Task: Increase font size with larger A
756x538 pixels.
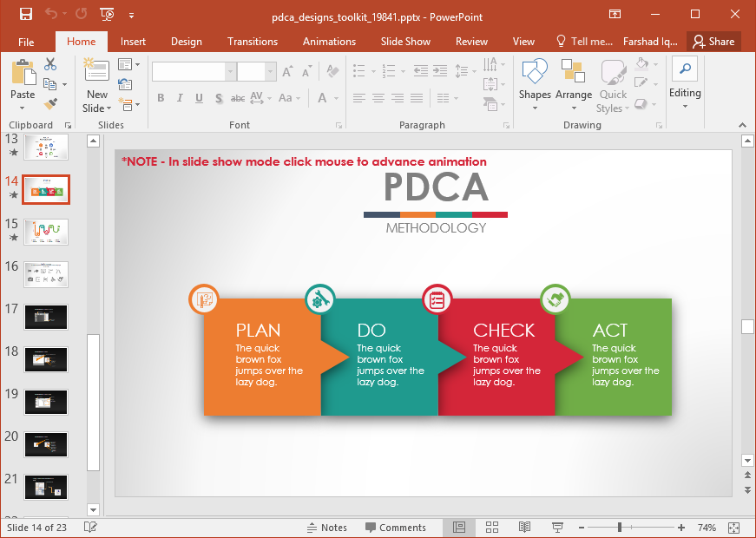Action: pos(287,72)
